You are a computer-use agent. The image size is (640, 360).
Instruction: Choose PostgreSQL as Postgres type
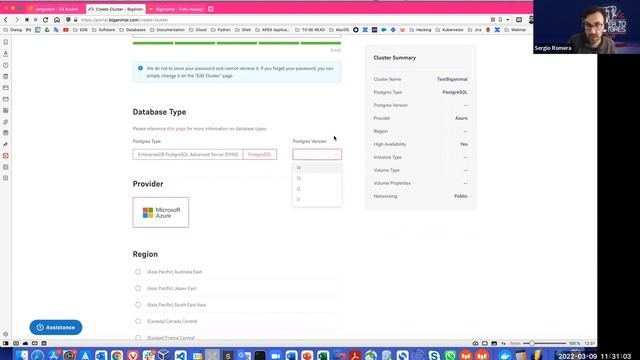tap(260, 154)
